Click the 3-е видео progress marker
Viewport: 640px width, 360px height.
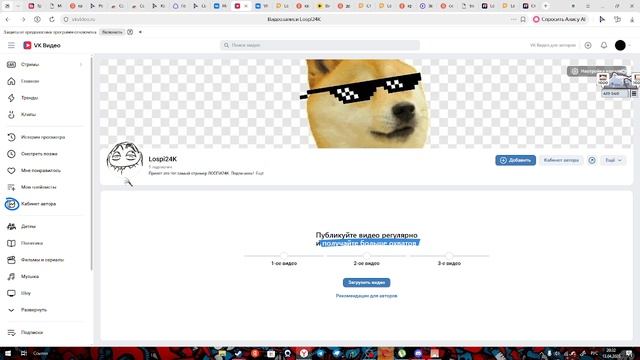point(449,256)
